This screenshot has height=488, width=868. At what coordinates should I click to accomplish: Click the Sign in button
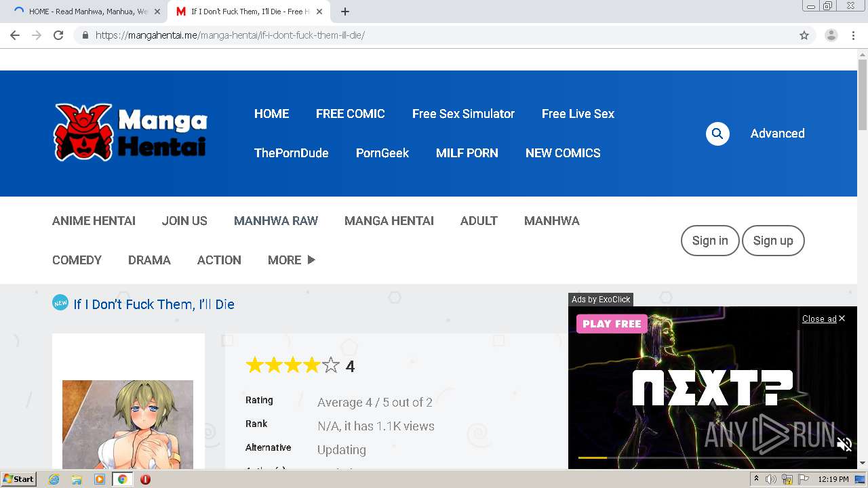[x=710, y=241]
